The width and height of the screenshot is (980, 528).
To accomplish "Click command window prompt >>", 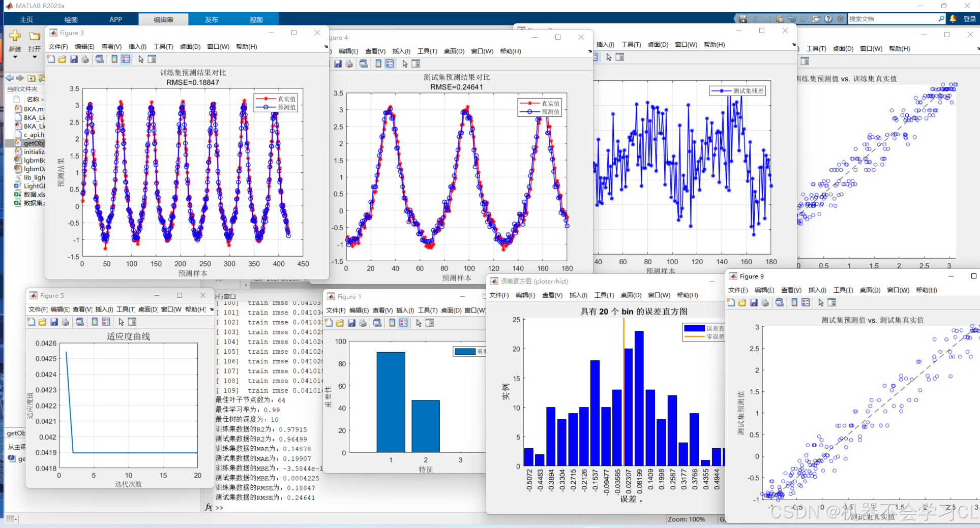I will tap(219, 508).
